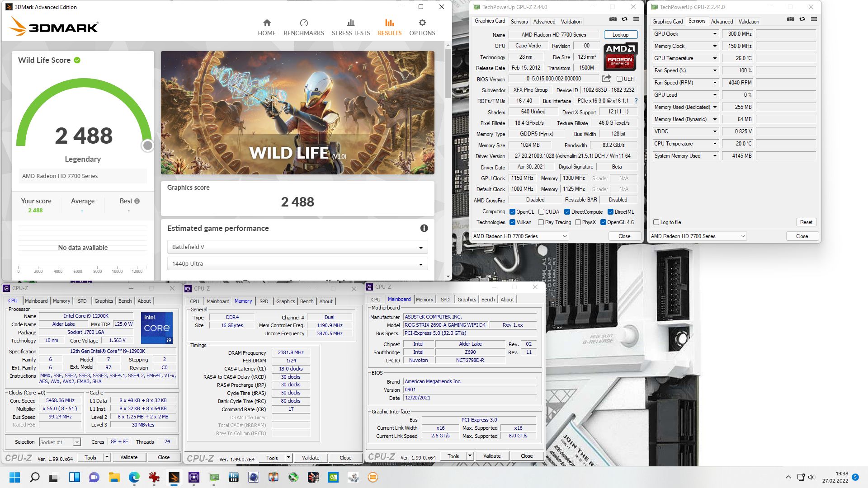
Task: Open the 3DMark Home page
Action: point(267,27)
